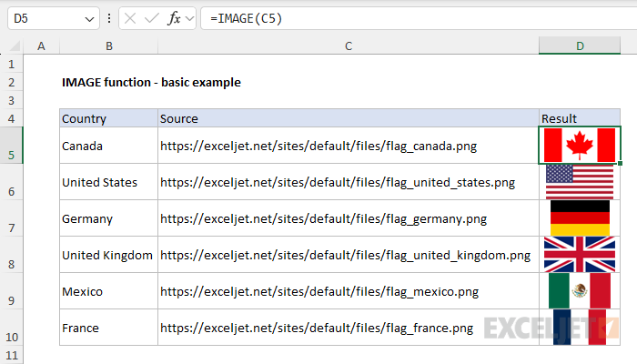The height and width of the screenshot is (364, 637).
Task: Select row 8 header
Action: pos(11,254)
